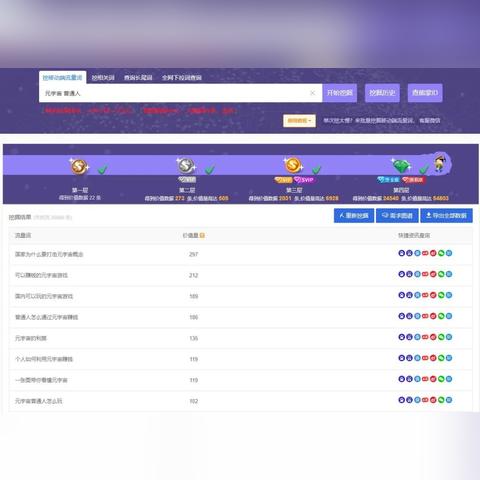This screenshot has width=480, height=480.
Task: Click the value 102 cell
Action: coord(194,401)
